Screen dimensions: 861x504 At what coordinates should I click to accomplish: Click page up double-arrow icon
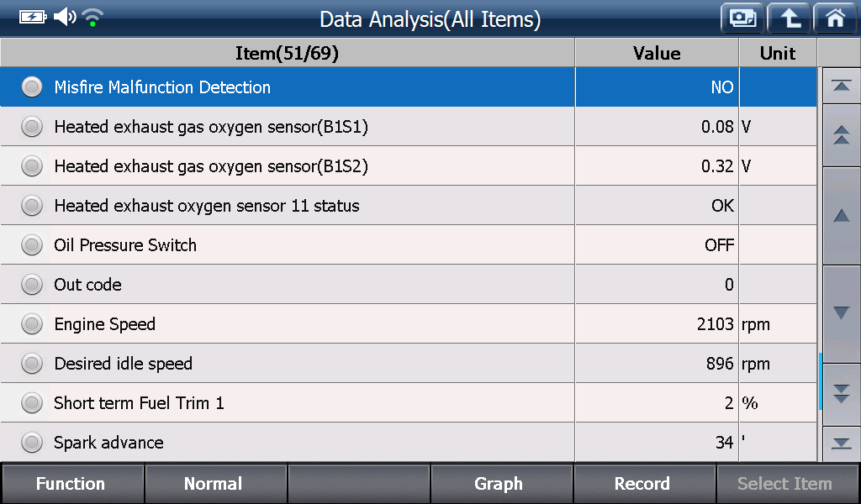click(841, 135)
